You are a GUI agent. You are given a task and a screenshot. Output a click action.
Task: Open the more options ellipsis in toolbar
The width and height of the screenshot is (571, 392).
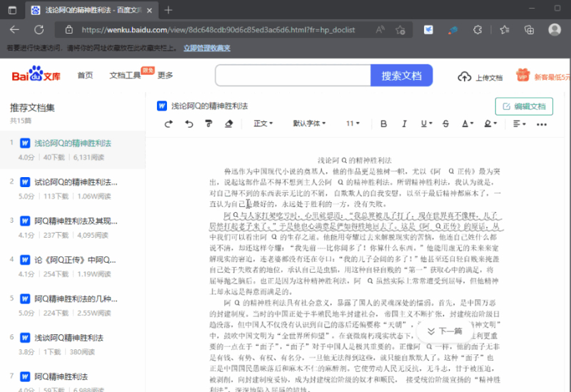(542, 124)
